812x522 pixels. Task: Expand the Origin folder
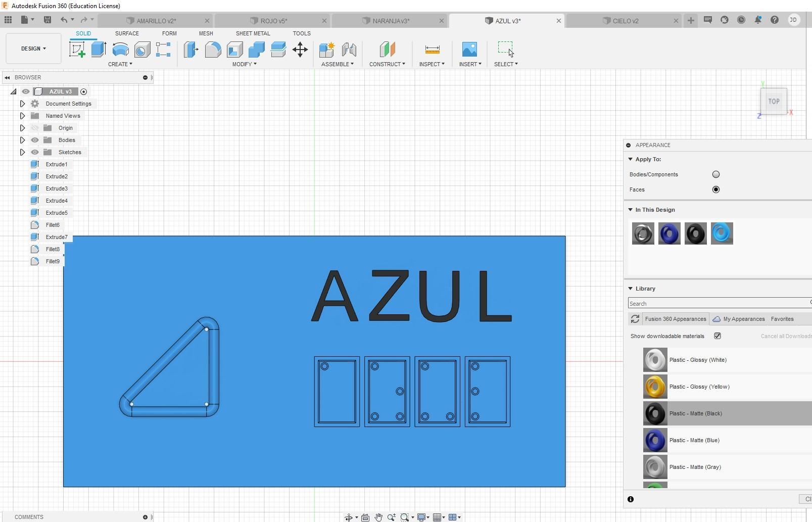(22, 128)
